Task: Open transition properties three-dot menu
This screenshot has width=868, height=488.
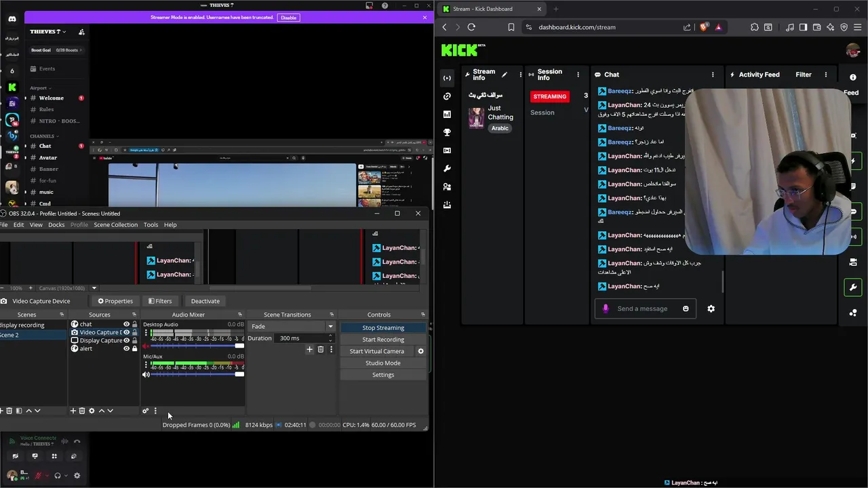Action: tap(331, 350)
